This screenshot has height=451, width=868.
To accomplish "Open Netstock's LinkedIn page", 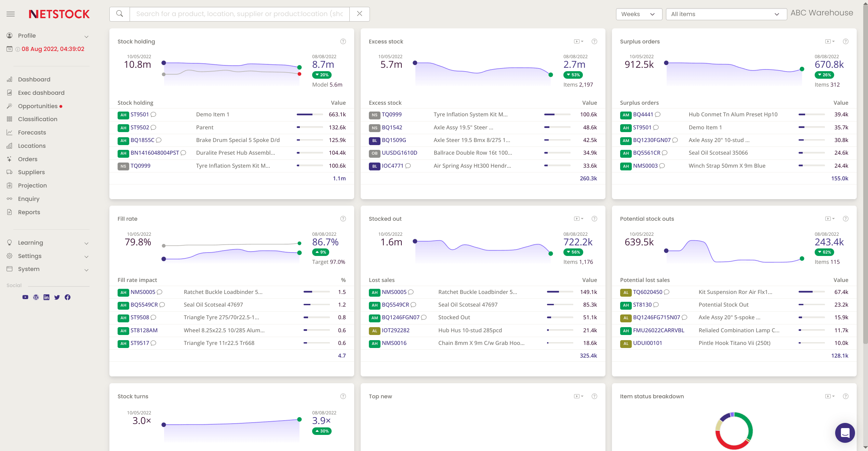I will (46, 297).
